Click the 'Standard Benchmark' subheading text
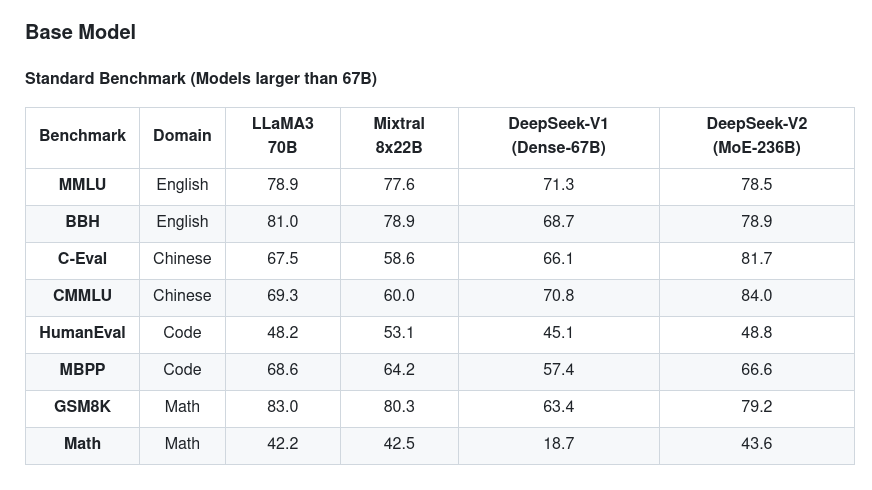This screenshot has height=490, width=872. click(200, 78)
